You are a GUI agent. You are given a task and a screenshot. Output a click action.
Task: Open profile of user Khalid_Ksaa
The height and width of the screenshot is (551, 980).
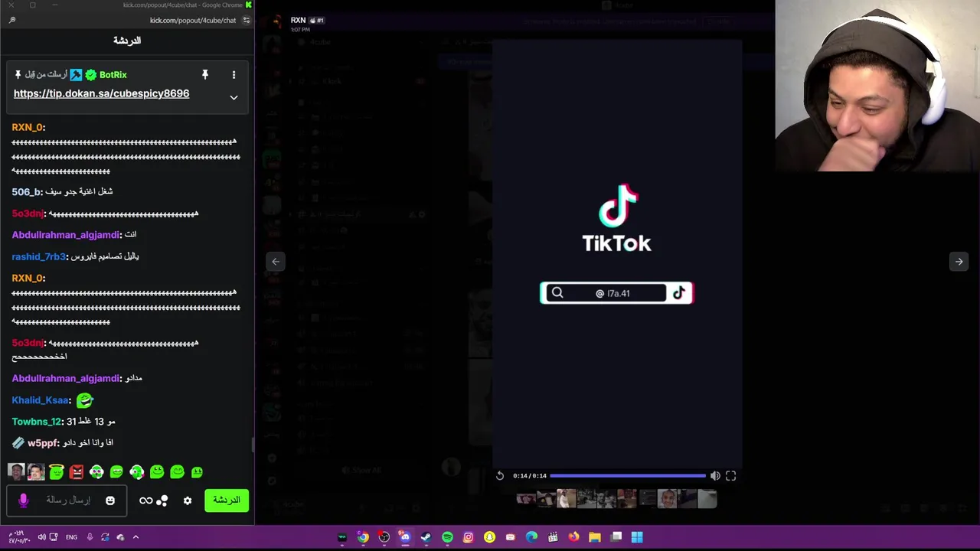pos(41,400)
